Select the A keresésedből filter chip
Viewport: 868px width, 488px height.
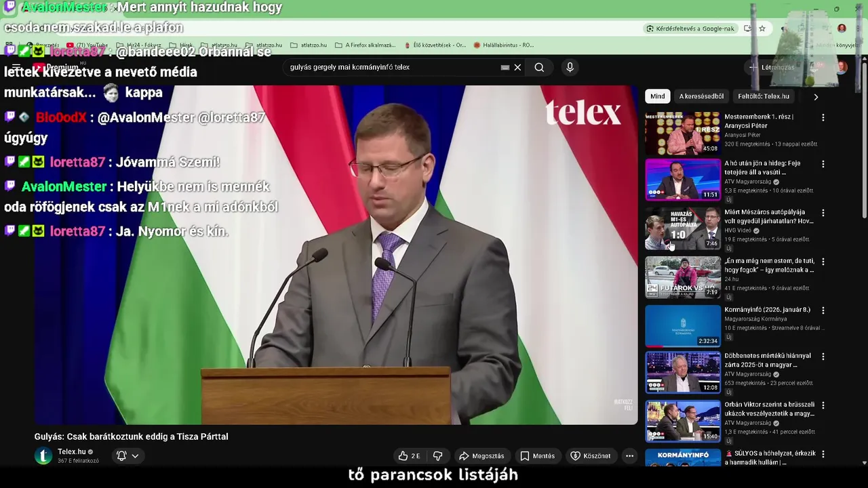[x=701, y=96]
